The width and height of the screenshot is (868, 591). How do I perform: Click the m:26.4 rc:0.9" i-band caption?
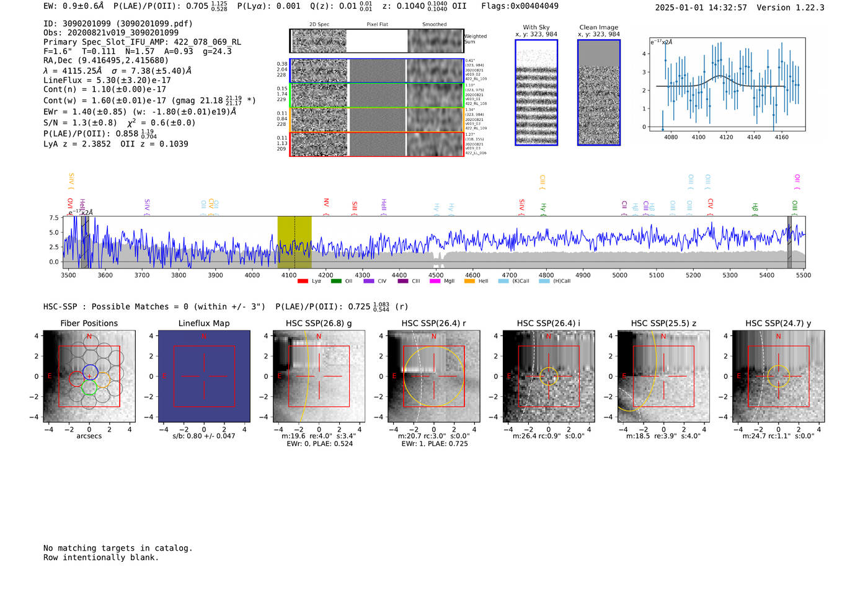coord(549,436)
